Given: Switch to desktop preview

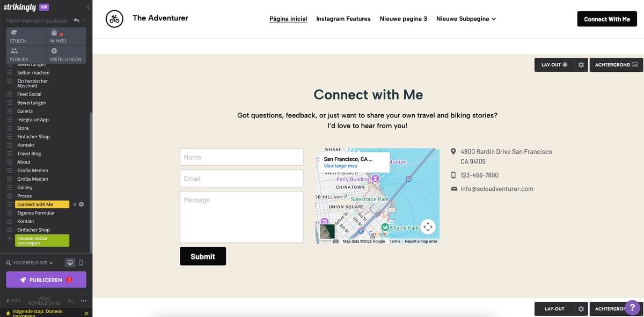Looking at the screenshot, I should tap(70, 263).
